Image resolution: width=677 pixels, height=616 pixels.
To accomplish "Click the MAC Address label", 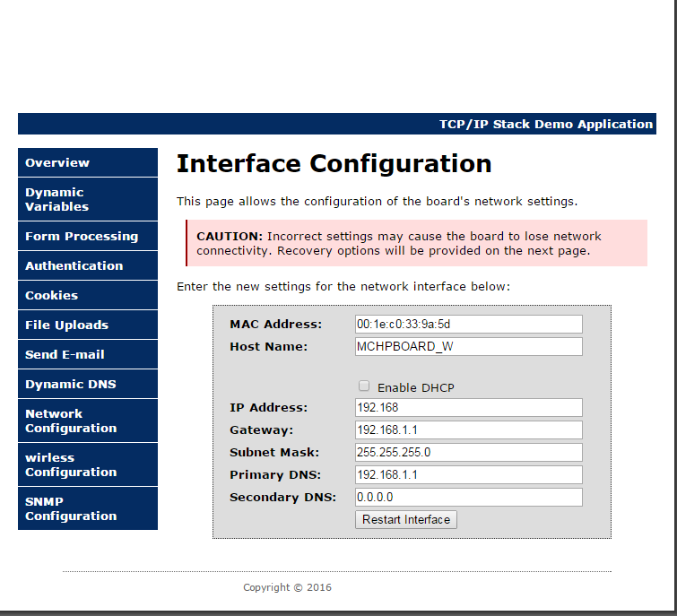I will (x=276, y=325).
